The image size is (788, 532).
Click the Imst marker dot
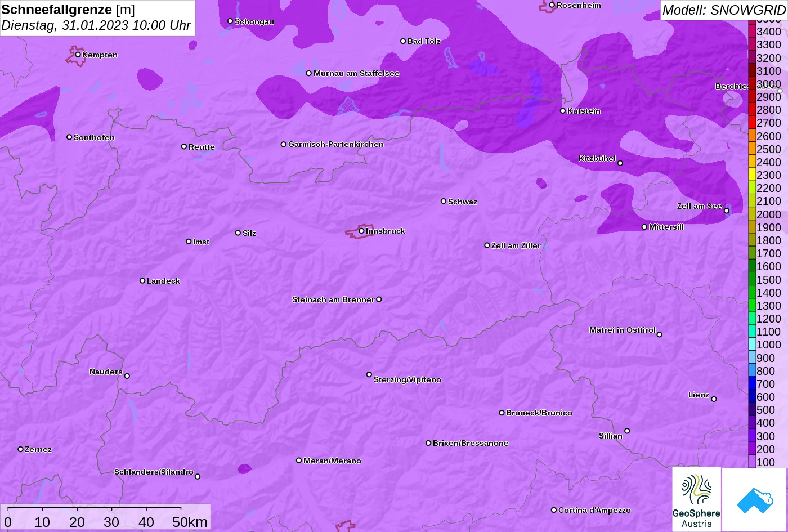(188, 242)
